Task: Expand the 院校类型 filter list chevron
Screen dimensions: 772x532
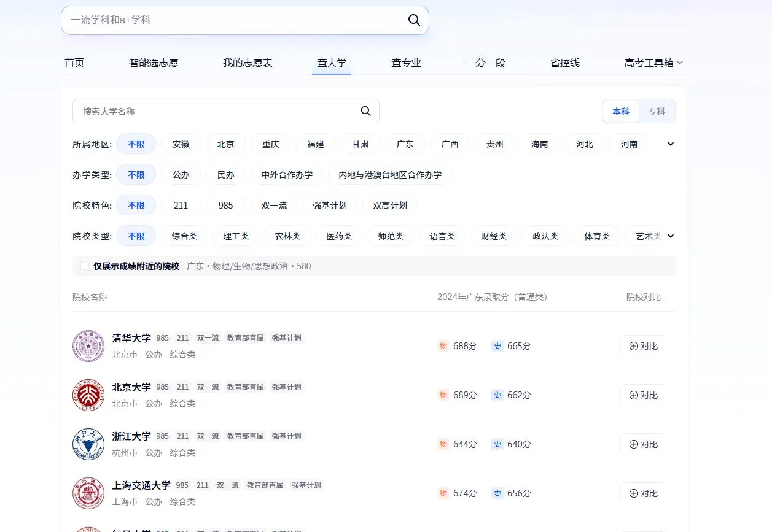Action: tap(671, 236)
